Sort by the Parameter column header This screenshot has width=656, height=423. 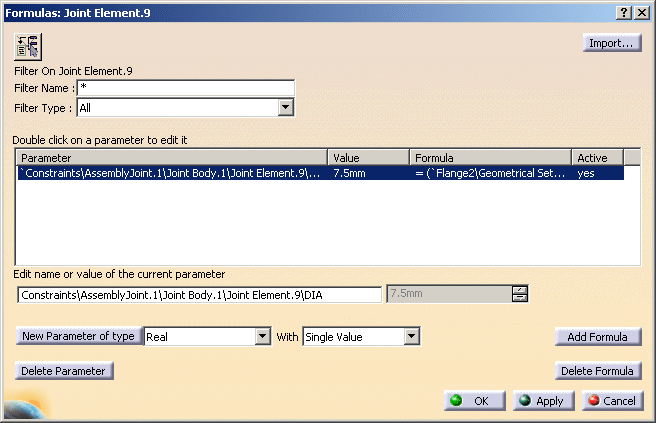coord(172,158)
